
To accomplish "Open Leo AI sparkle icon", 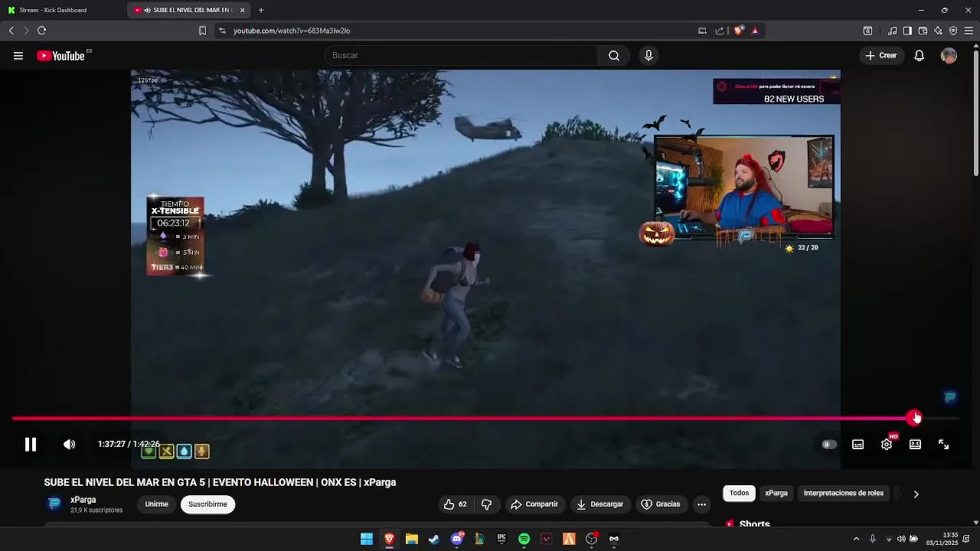I will [x=938, y=31].
